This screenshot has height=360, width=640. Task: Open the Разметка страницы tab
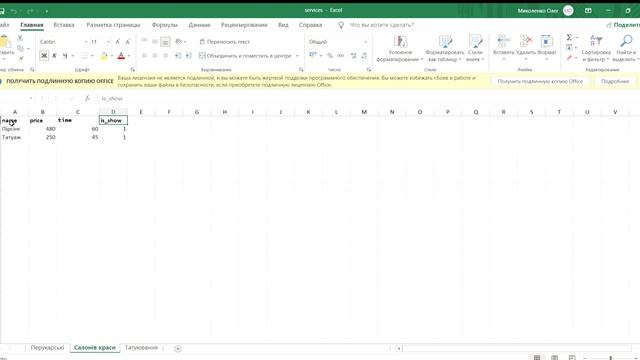[113, 25]
